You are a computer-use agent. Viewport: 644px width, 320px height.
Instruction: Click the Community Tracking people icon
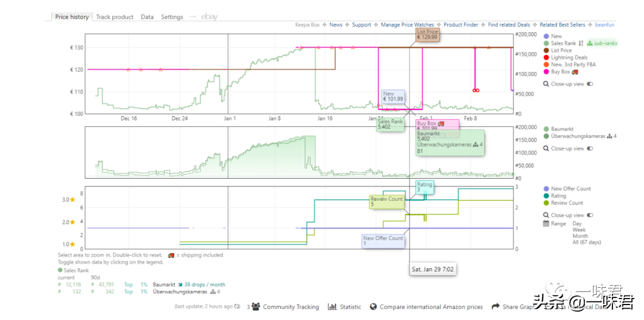pos(256,306)
